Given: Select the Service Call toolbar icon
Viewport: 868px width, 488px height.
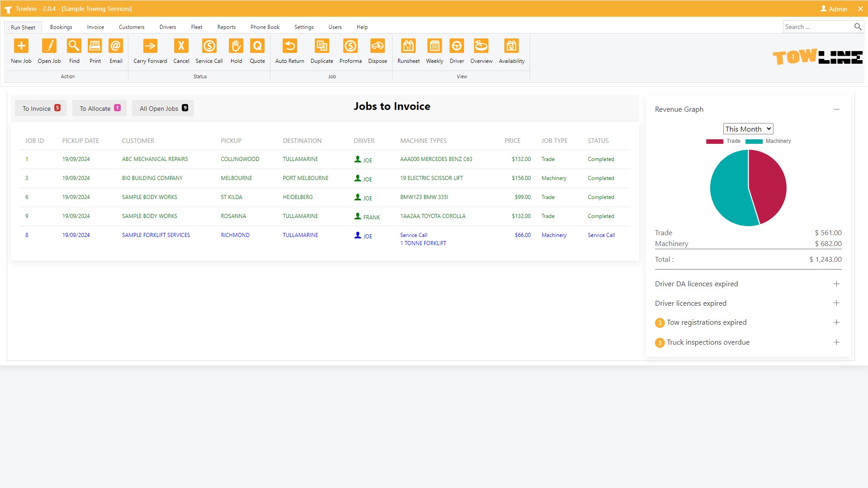Looking at the screenshot, I should coord(209,46).
